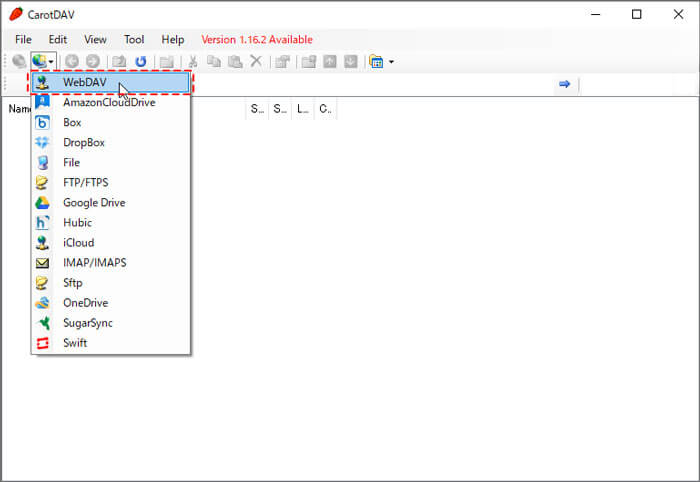Click the download arrow toolbar icon
This screenshot has height=482, width=700.
(x=351, y=61)
